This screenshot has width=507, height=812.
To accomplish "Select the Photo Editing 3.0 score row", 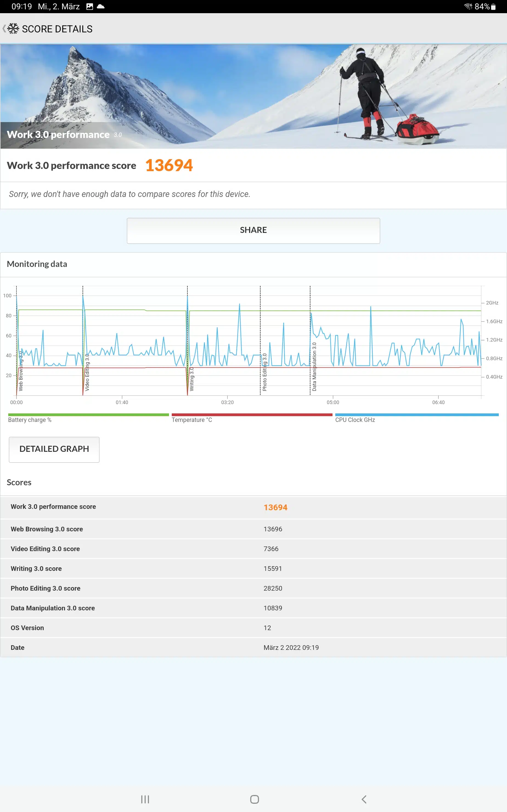I will click(253, 588).
